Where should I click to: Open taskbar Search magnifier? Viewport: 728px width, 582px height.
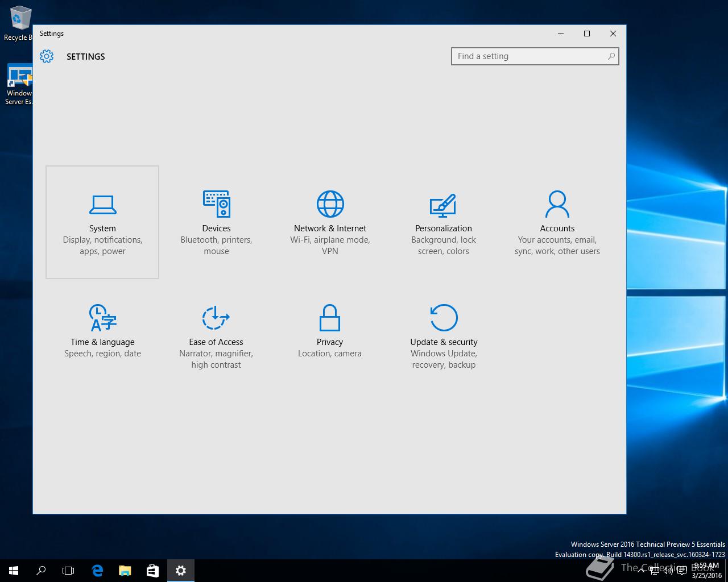(x=41, y=571)
